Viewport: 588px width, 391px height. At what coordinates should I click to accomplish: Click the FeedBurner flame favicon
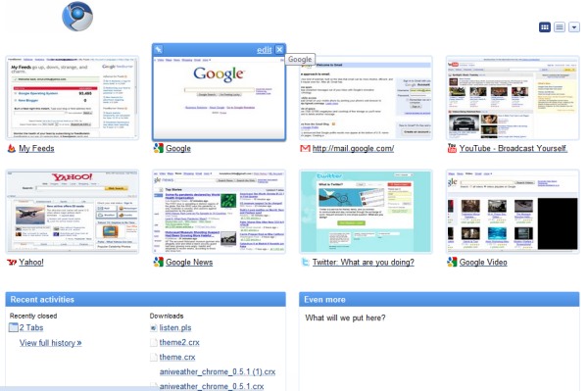pos(11,148)
